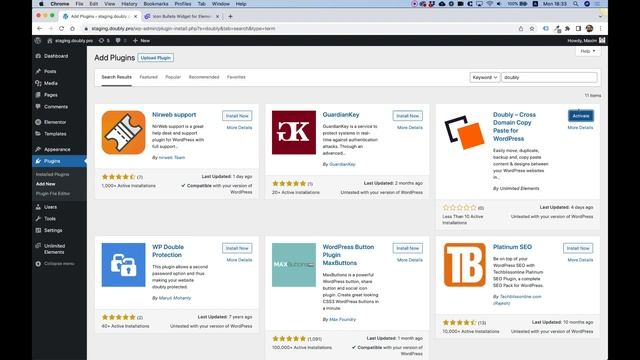Install WP Double Protection plugin

[237, 248]
